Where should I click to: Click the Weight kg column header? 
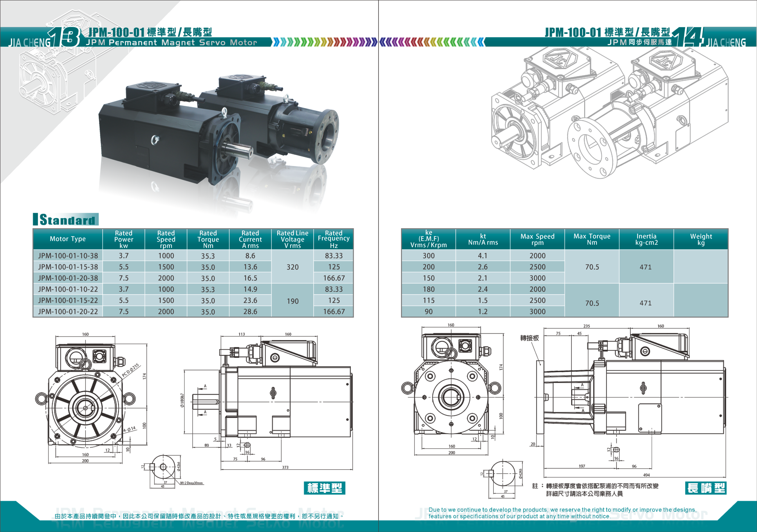701,239
